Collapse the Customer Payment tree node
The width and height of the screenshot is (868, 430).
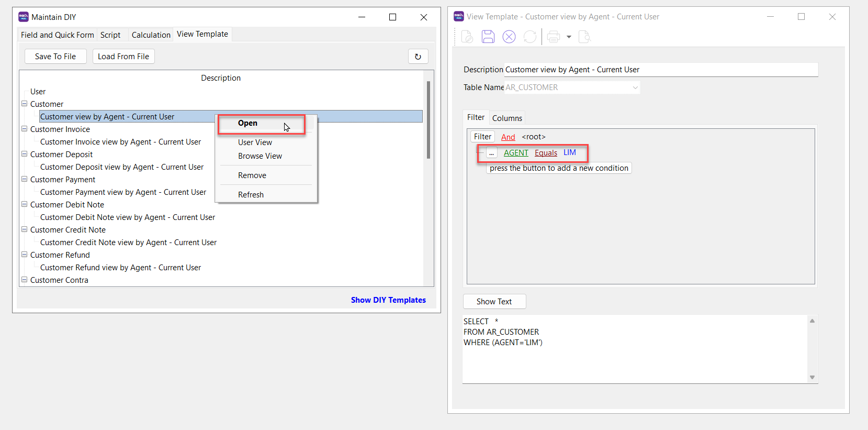24,179
